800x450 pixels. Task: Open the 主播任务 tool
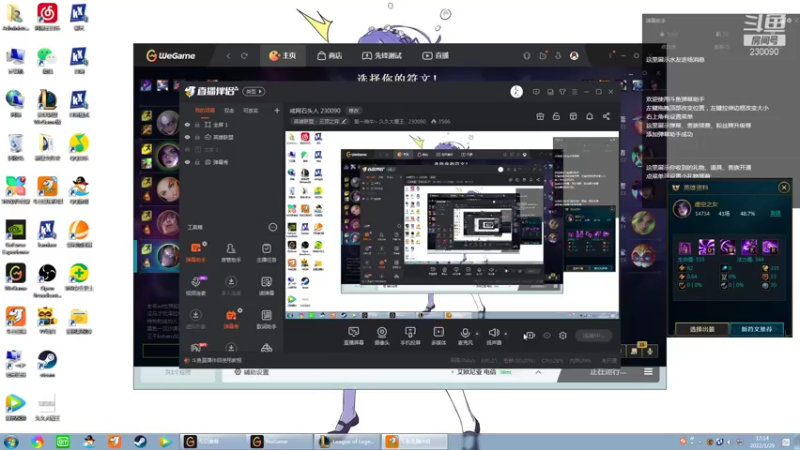pyautogui.click(x=266, y=253)
